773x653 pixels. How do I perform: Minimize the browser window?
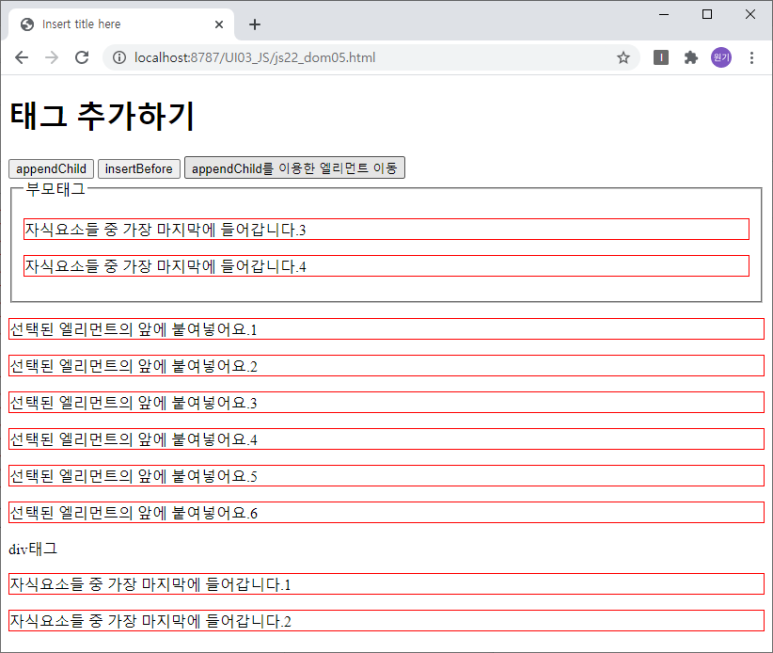pyautogui.click(x=664, y=14)
